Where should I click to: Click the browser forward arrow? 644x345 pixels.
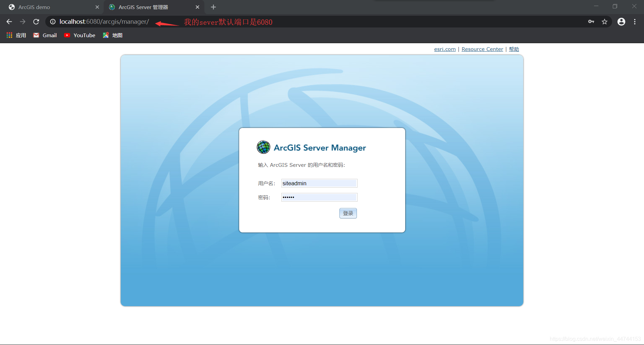(22, 22)
